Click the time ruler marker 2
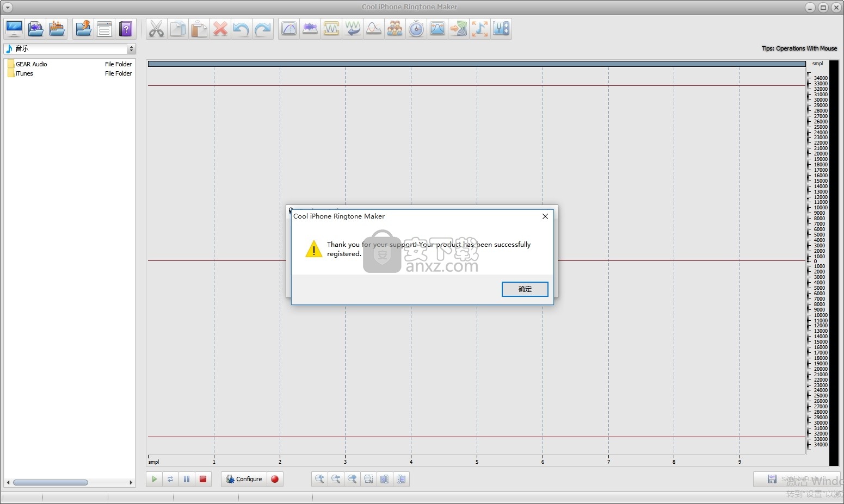The height and width of the screenshot is (504, 844). [280, 462]
